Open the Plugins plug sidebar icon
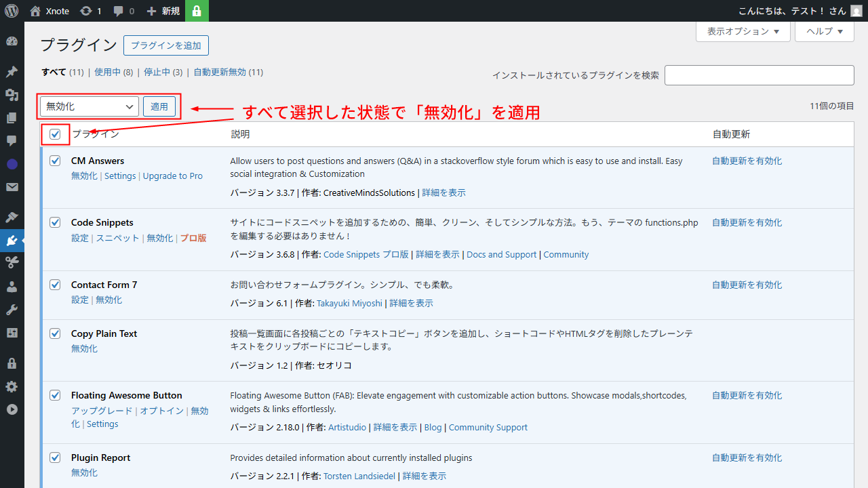 [12, 241]
